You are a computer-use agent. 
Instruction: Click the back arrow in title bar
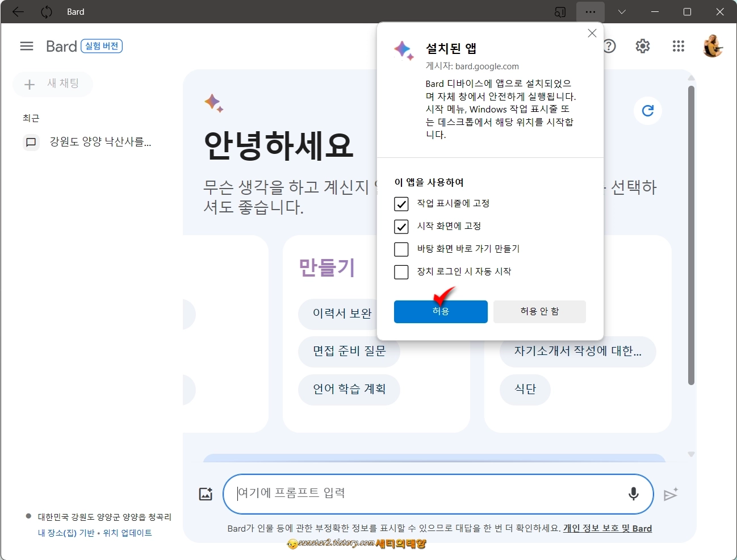pyautogui.click(x=18, y=11)
